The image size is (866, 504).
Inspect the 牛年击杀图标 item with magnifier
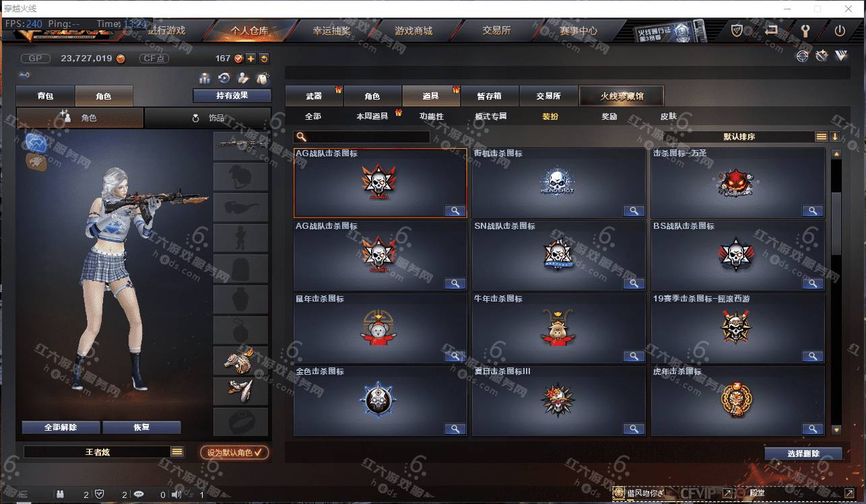(x=634, y=357)
